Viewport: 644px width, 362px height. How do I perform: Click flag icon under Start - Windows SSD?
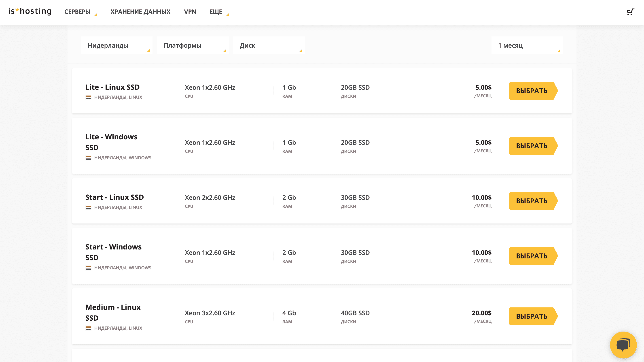coord(88,268)
